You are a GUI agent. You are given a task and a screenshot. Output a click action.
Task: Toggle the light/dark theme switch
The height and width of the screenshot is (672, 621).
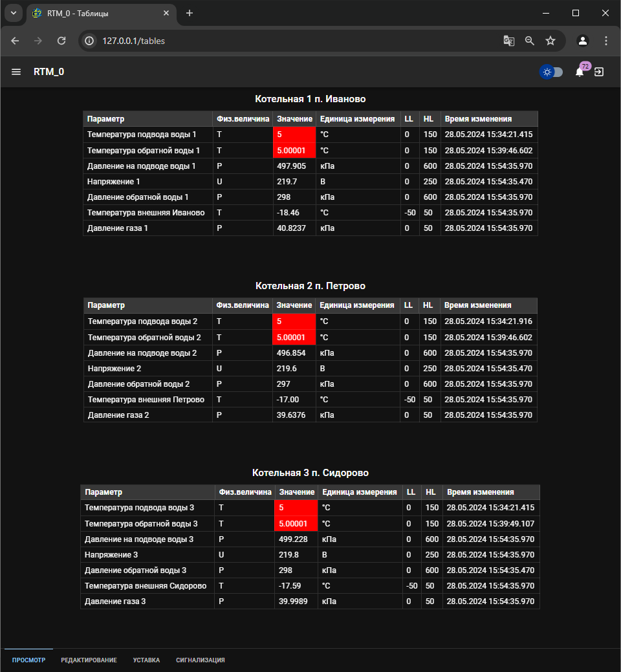(551, 72)
